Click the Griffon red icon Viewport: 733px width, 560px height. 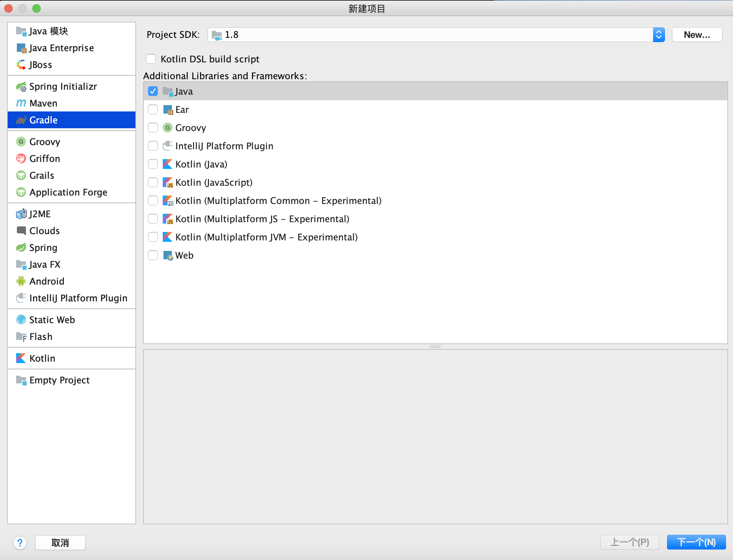pos(21,159)
